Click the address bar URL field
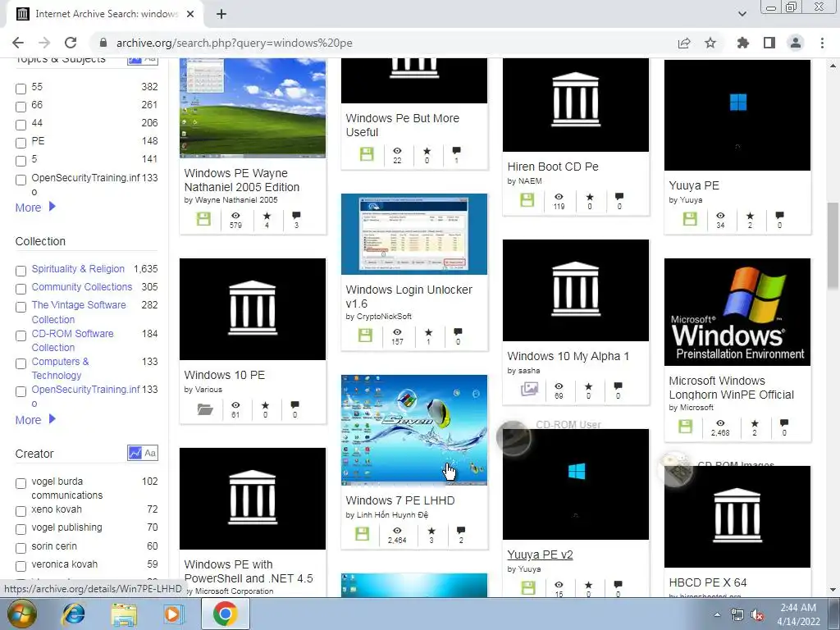 386,43
